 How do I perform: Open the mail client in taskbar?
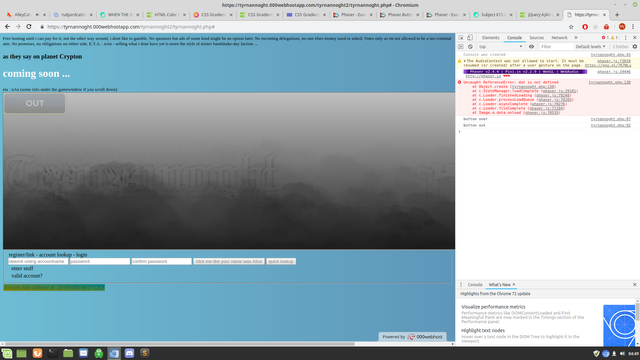83,353
